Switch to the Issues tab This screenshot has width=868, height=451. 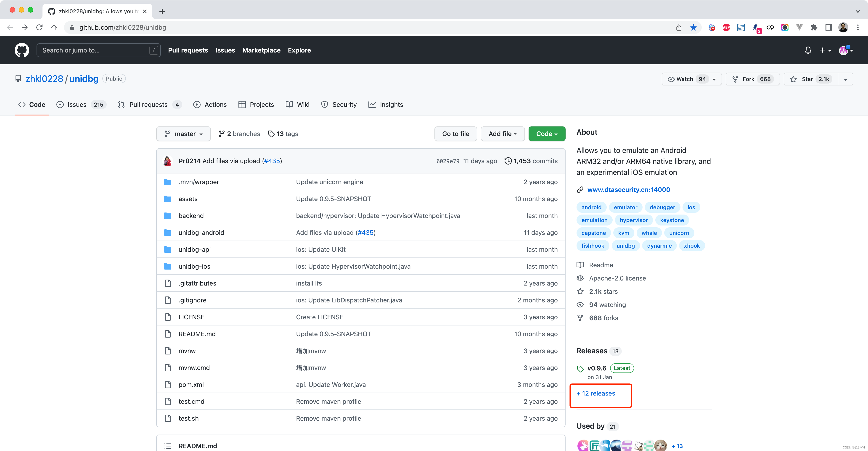click(81, 104)
